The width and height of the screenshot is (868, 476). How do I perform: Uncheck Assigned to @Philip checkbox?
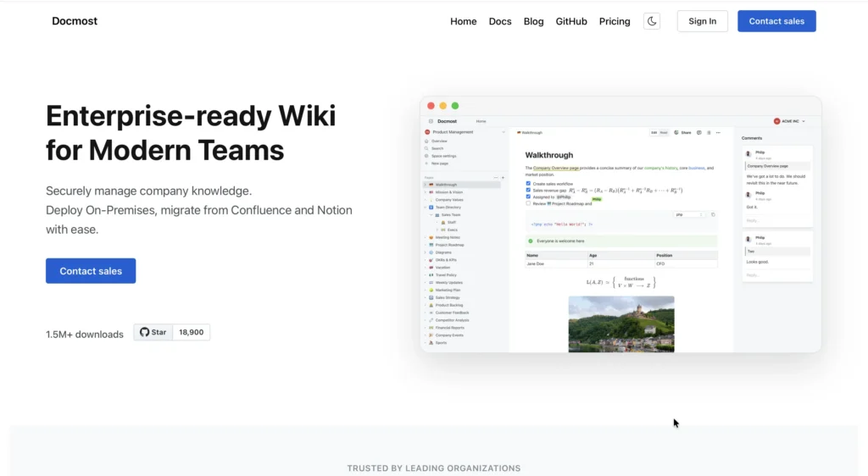[x=528, y=196]
